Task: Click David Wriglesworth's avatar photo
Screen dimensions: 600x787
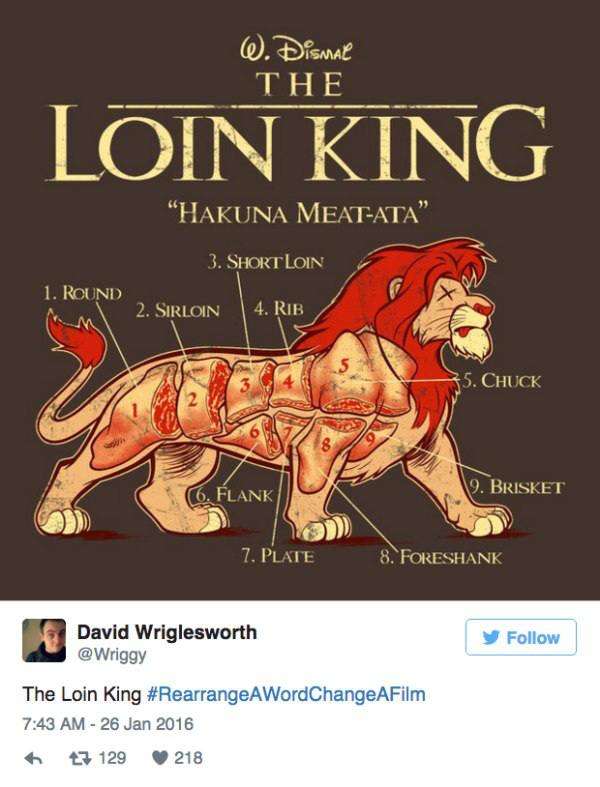Action: [44, 640]
